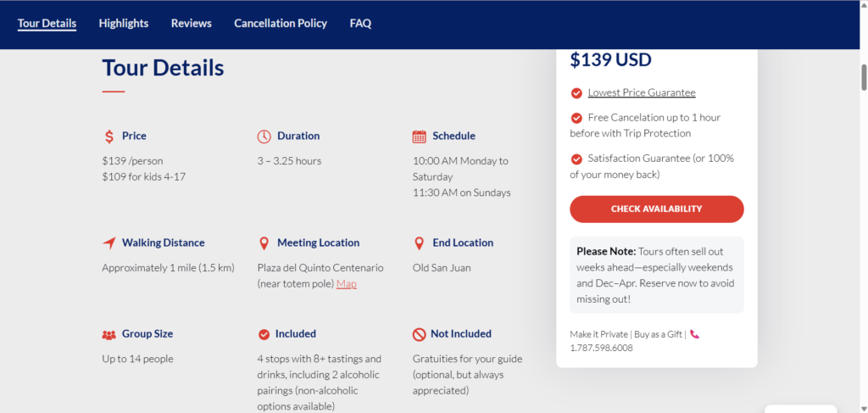Screen dimensions: 868x413
Task: Click checkmark beside Lowest Price Guarantee
Action: coord(576,93)
